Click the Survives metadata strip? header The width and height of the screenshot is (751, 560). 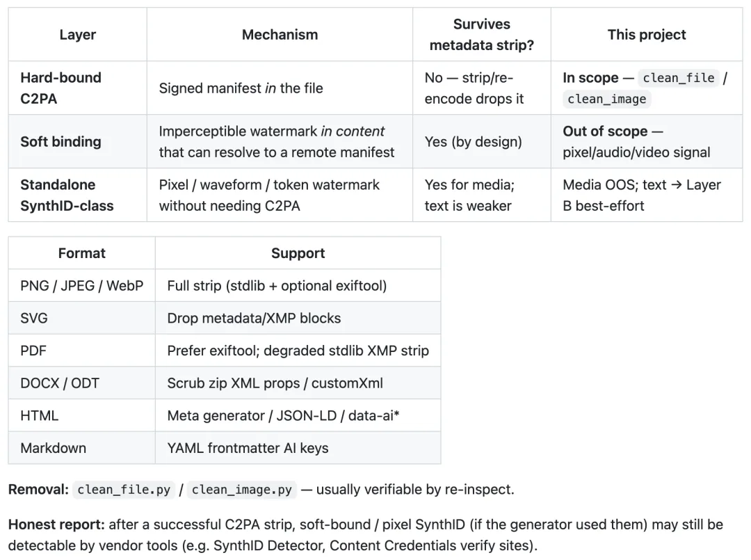481,35
